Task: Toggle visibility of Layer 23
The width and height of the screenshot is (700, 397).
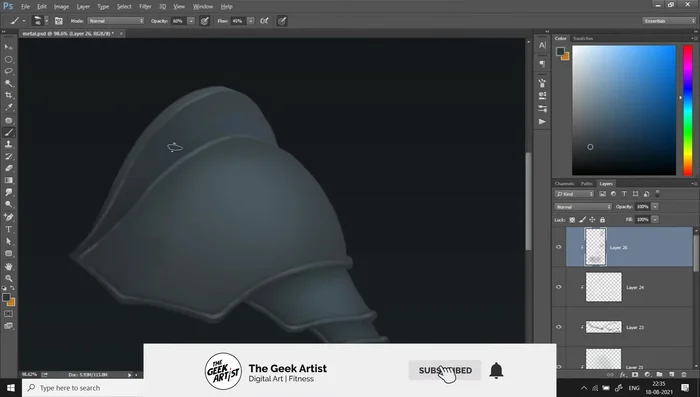Action: click(x=558, y=327)
